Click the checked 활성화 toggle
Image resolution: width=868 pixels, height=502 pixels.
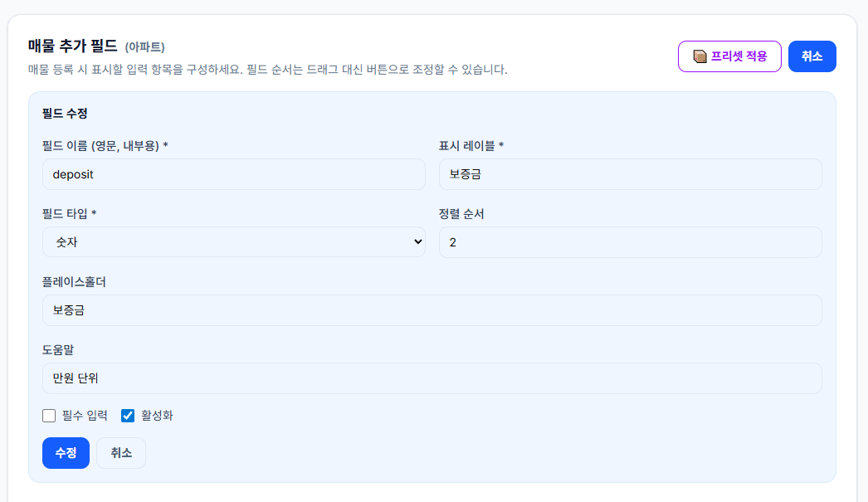click(127, 415)
